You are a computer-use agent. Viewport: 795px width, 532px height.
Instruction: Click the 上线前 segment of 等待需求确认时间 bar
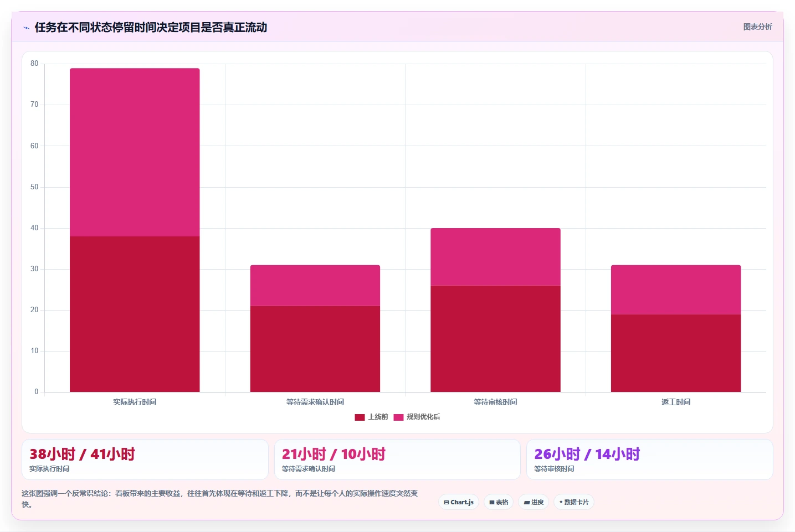(315, 349)
